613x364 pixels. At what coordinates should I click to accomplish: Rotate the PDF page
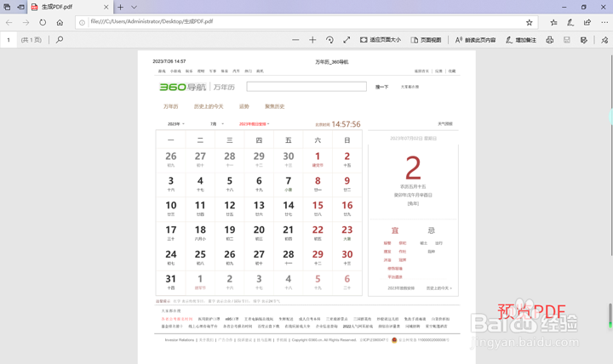pos(329,40)
